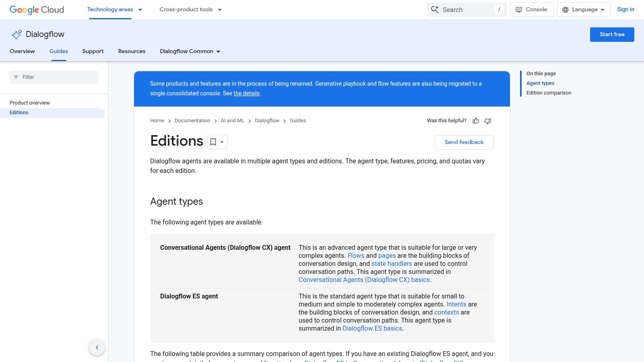Click the Guides breadcrumb link
This screenshot has height=362, width=644.
point(298,121)
